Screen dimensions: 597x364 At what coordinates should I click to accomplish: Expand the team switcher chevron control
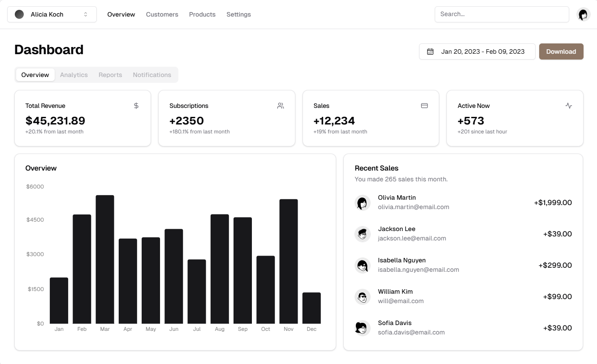pos(85,14)
